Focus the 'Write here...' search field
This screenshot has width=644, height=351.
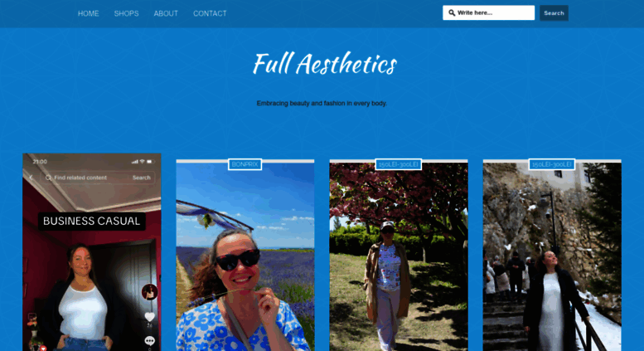tap(488, 12)
